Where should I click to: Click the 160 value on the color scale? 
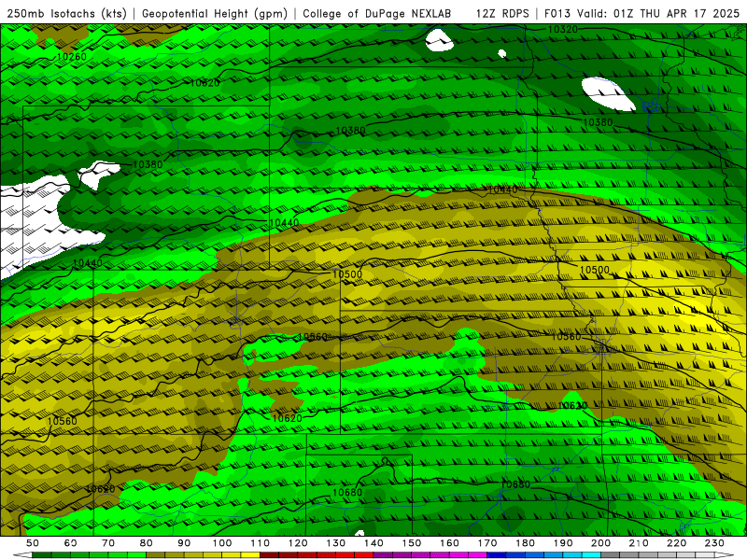pos(449,543)
